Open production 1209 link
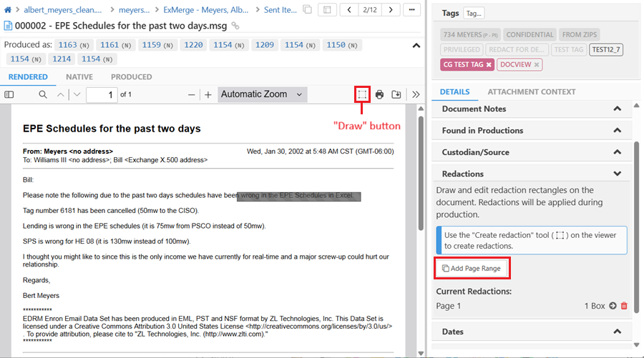644x358 pixels. click(264, 45)
